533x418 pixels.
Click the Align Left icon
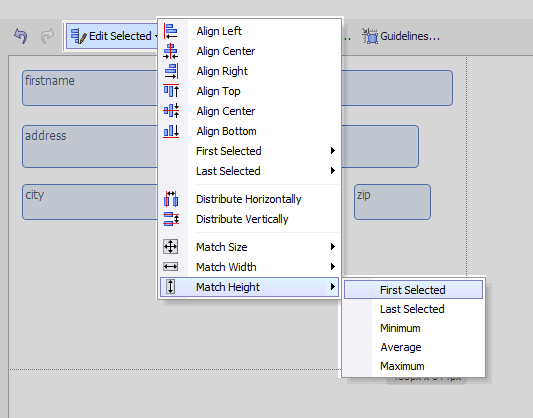point(171,31)
